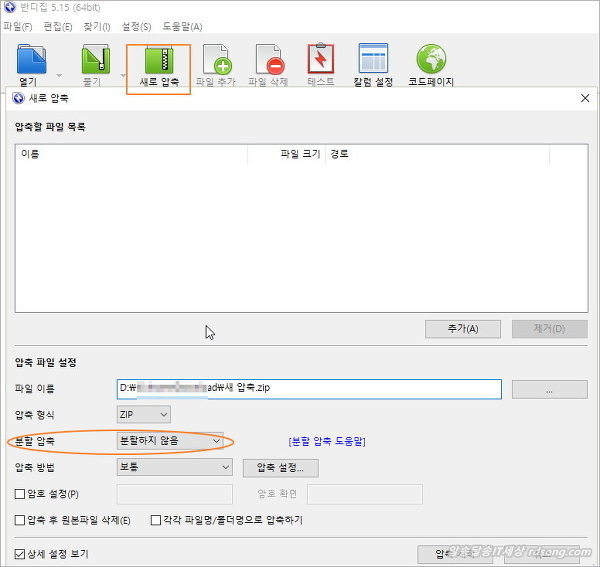Open the 도움말(A) menu
Screen dimensions: 600x567
point(183,27)
